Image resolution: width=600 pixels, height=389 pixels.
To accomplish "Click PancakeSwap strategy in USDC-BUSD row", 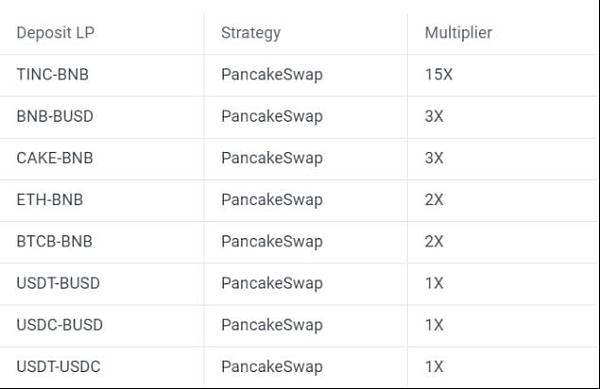I will click(x=272, y=326).
